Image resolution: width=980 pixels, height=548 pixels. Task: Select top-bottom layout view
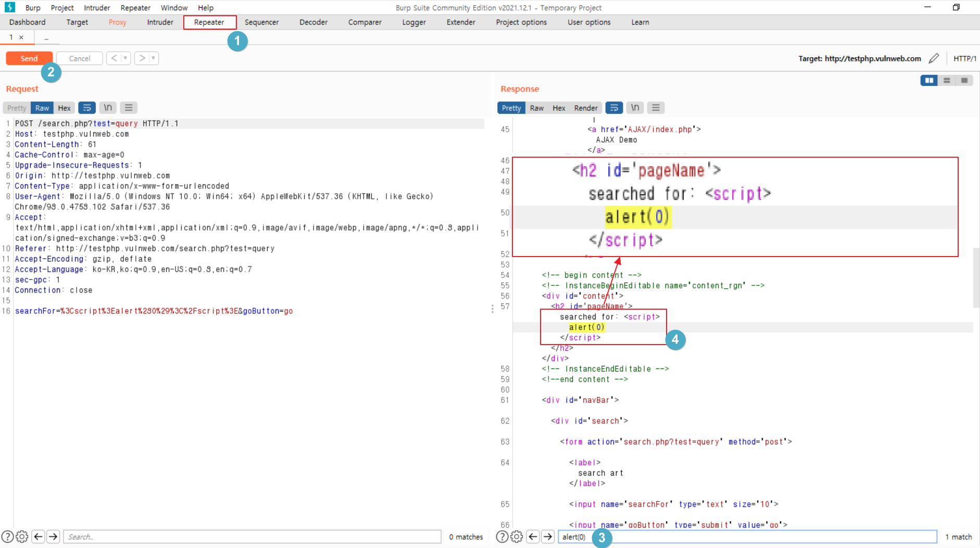click(x=947, y=80)
